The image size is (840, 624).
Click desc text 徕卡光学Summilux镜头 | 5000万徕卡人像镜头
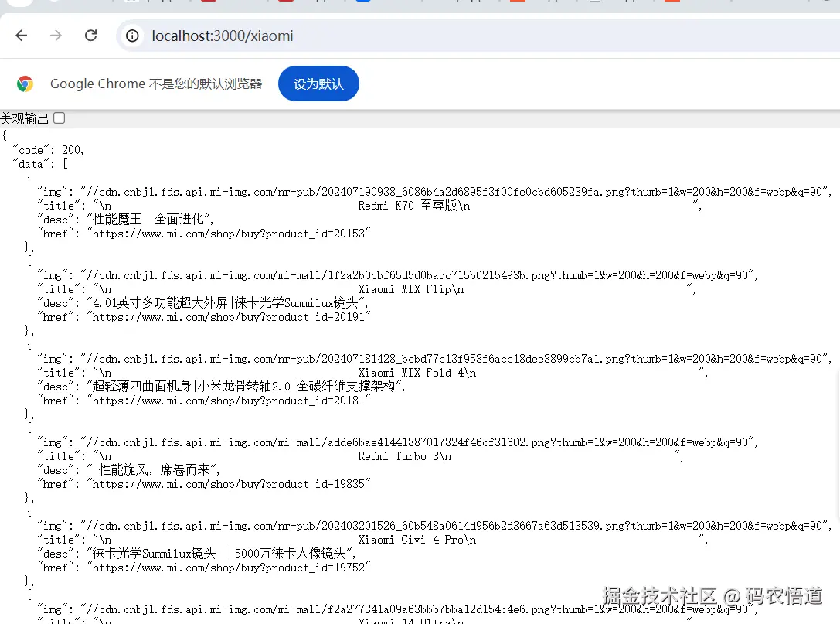click(x=221, y=554)
